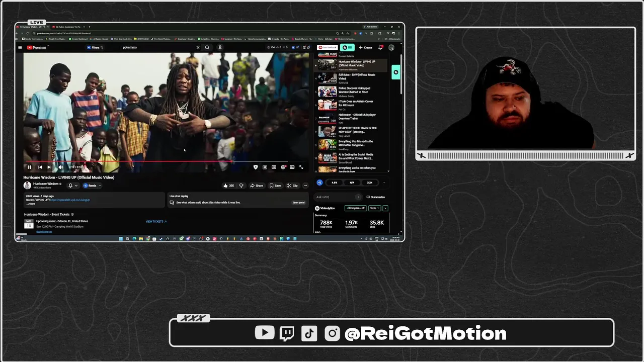Click the search box containing pokemmo

coord(156,48)
